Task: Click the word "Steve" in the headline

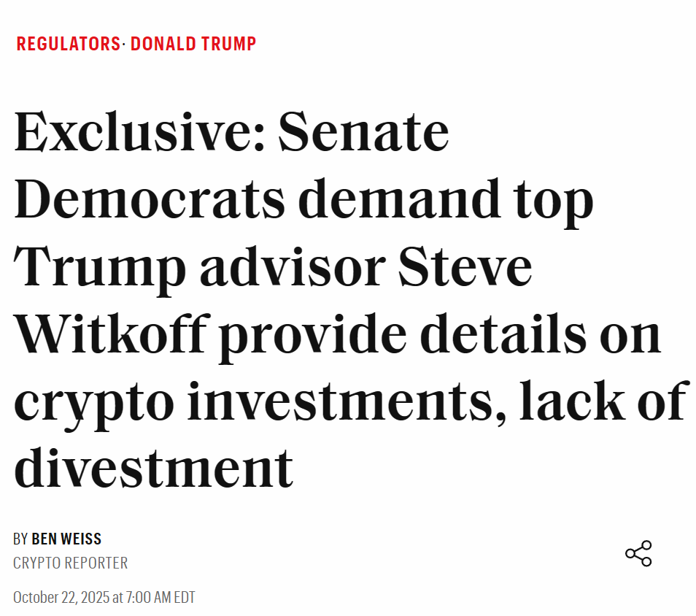Action: pos(465,266)
